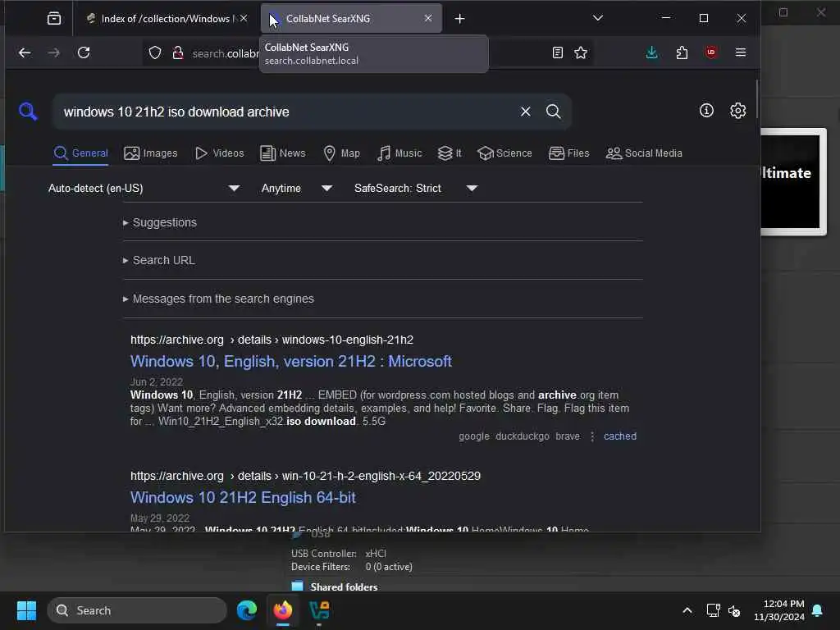Switch to the It category
This screenshot has height=630, width=840.
pos(450,153)
